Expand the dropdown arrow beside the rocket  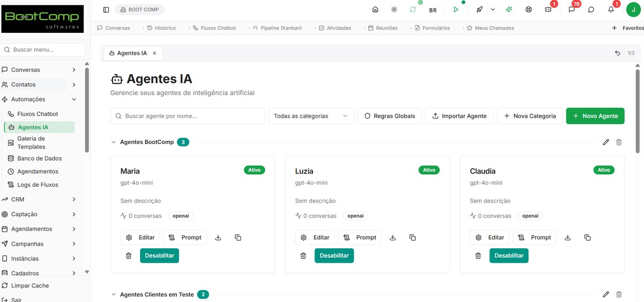pos(493,10)
